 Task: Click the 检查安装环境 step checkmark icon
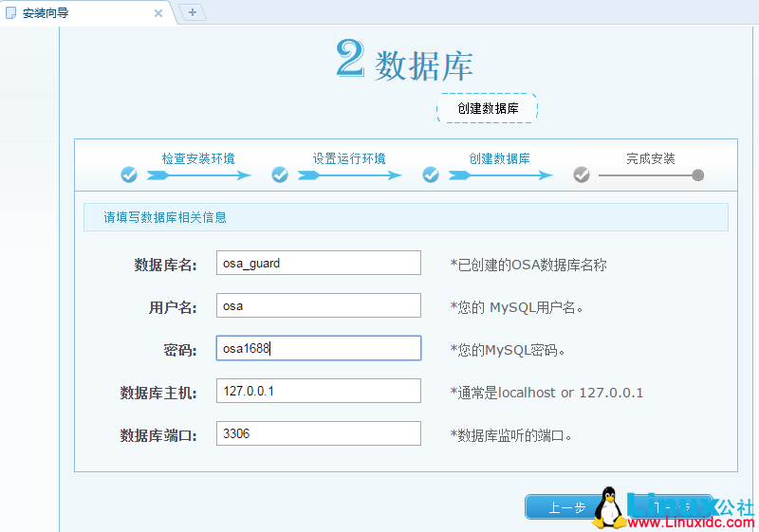[129, 174]
